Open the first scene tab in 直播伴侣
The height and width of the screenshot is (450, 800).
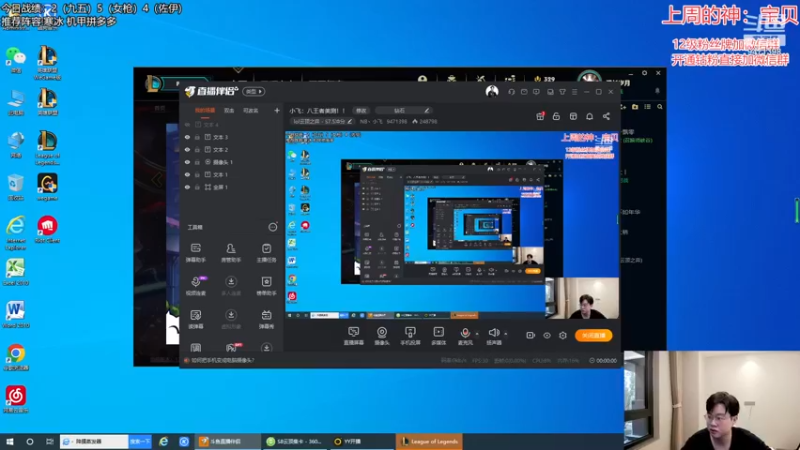point(205,110)
